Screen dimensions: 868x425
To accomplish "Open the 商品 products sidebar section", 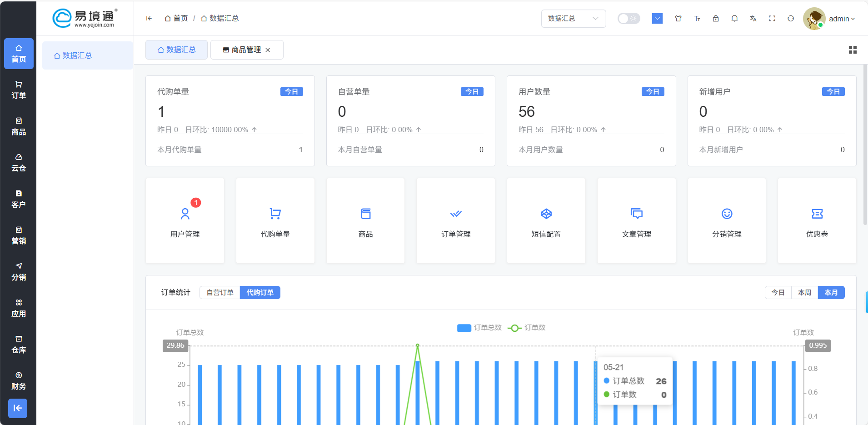I will [19, 126].
